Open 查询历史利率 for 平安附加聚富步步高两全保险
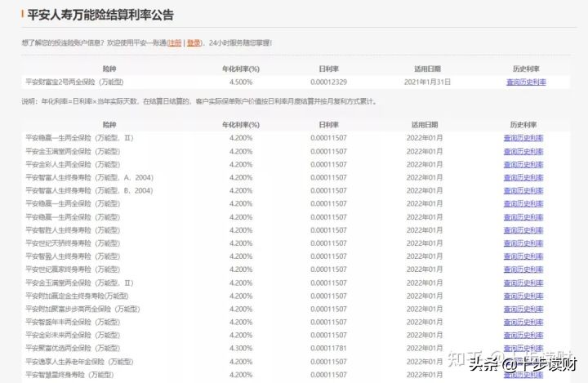 point(523,310)
